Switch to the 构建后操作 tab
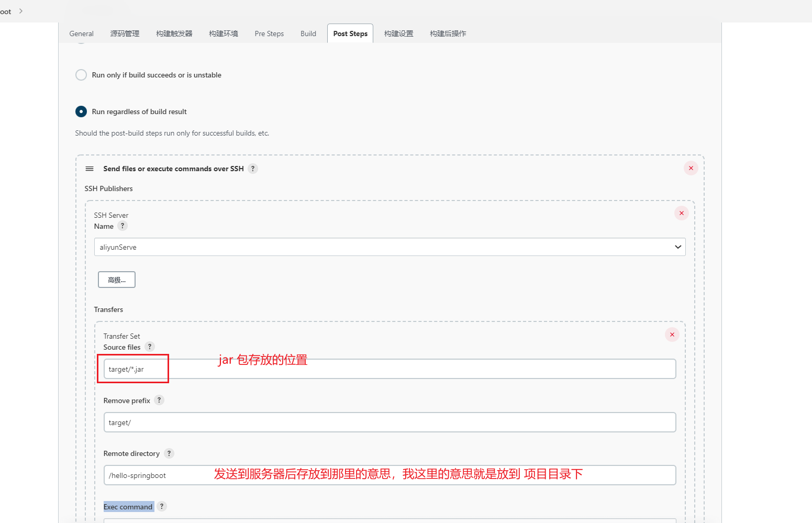The width and height of the screenshot is (812, 523). (448, 34)
